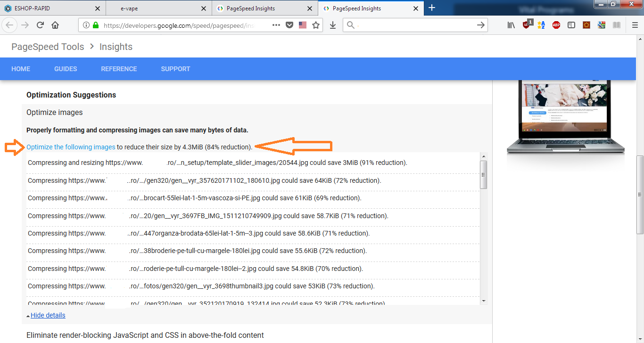Click the Forward navigation arrow
Viewport: 644px width, 343px height.
(x=25, y=25)
